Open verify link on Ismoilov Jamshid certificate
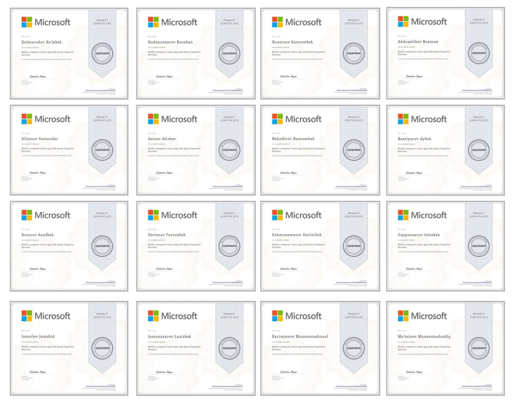The height and width of the screenshot is (420, 514). click(x=100, y=387)
